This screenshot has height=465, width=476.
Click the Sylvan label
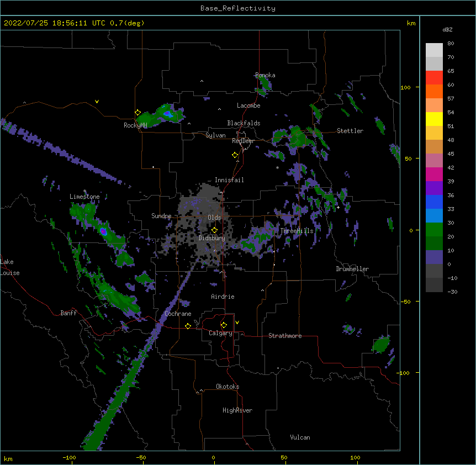[x=215, y=135]
